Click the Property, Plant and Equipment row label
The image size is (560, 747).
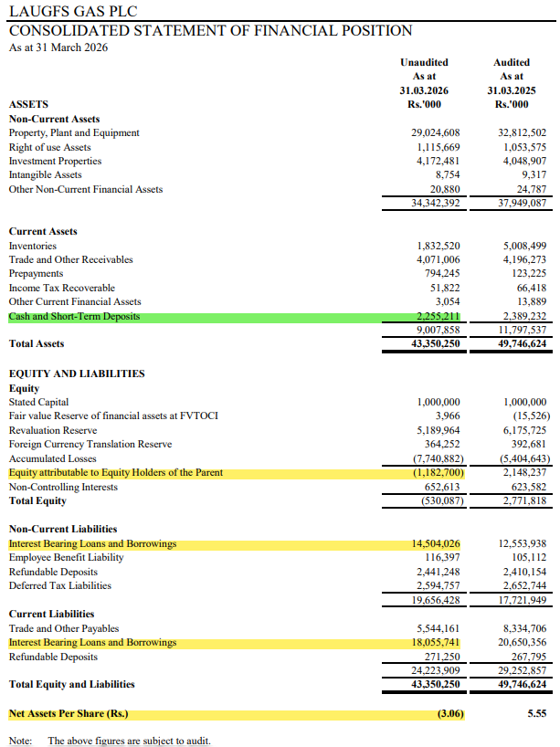click(74, 133)
